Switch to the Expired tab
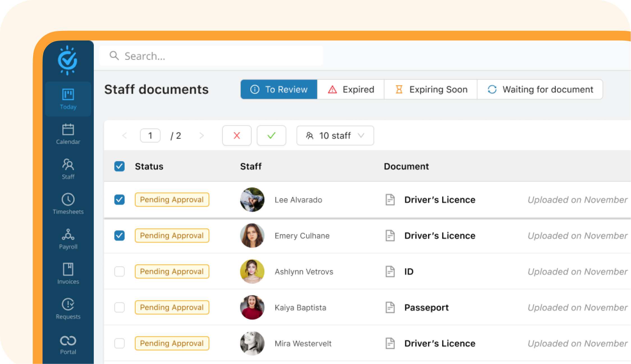631x364 pixels. (350, 89)
